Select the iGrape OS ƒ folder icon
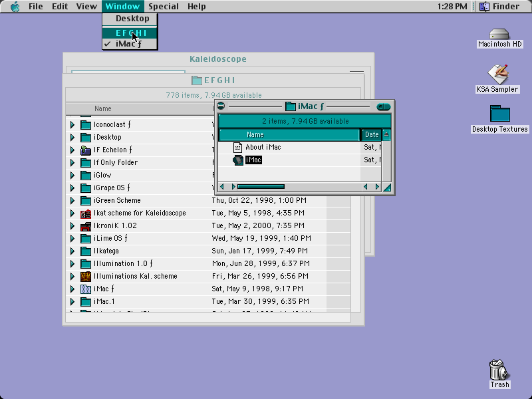The height and width of the screenshot is (399, 532). [x=86, y=188]
